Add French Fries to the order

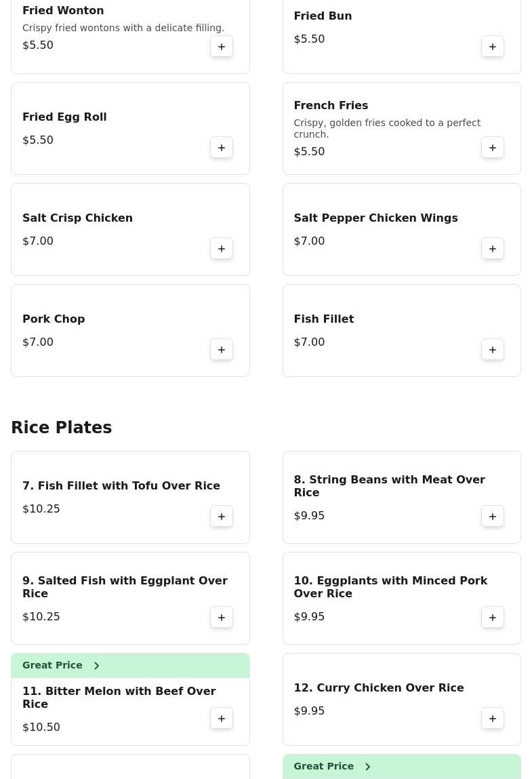pos(493,148)
